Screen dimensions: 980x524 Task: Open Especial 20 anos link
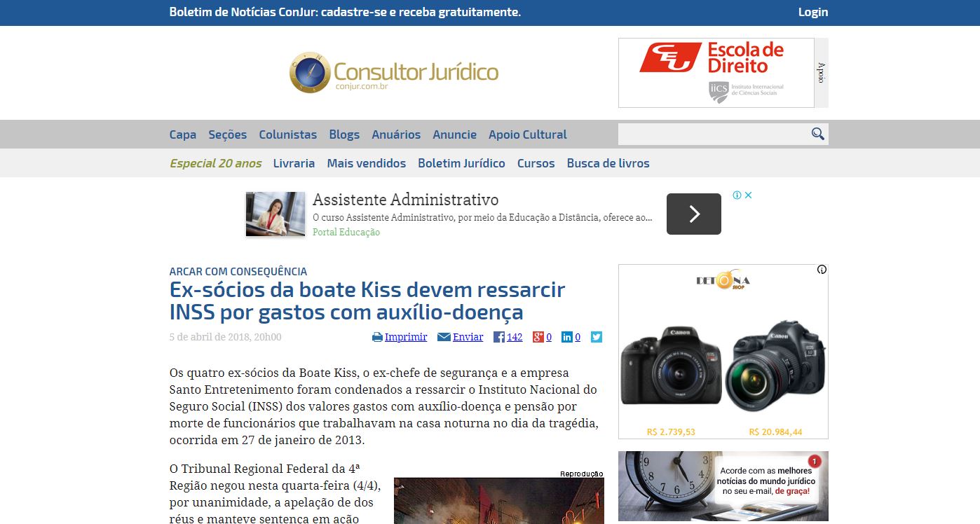[x=215, y=163]
